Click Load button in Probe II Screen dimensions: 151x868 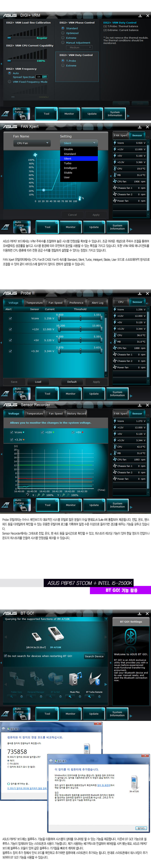click(x=38, y=382)
